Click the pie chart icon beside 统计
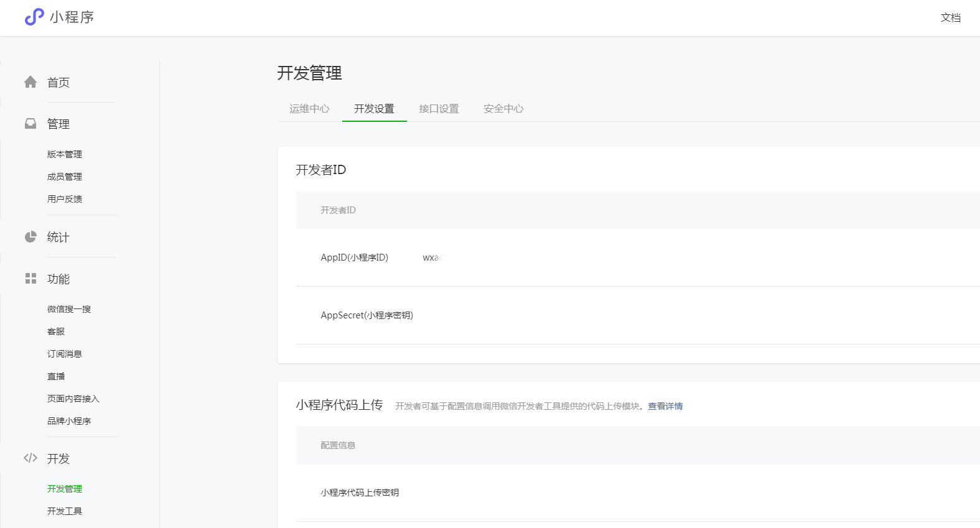Viewport: 980px width, 528px height. pyautogui.click(x=30, y=237)
